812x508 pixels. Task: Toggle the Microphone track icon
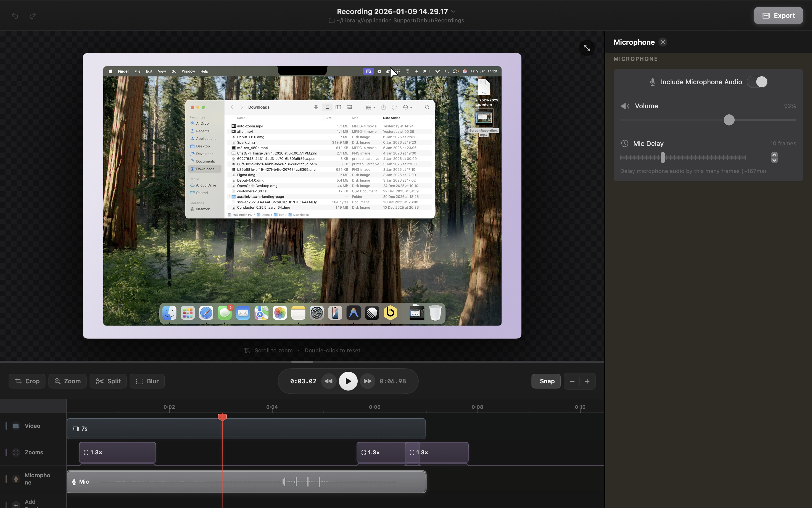pos(16,479)
